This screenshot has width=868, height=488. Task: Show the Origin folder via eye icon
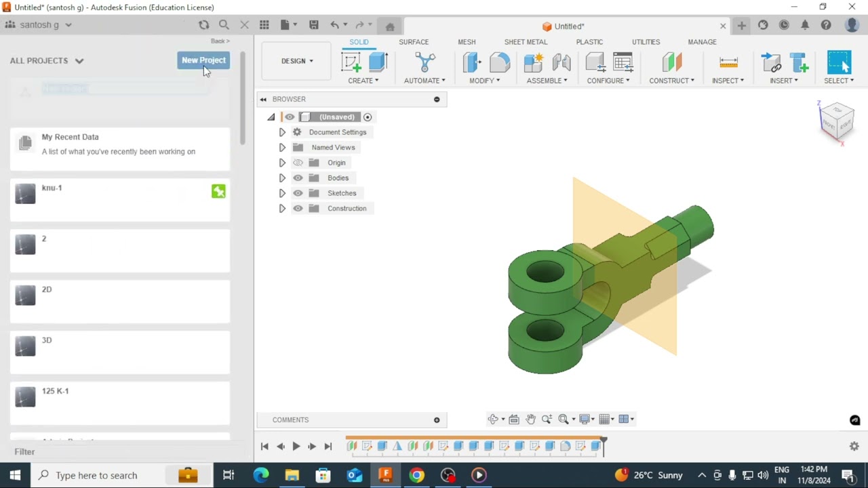coord(298,163)
